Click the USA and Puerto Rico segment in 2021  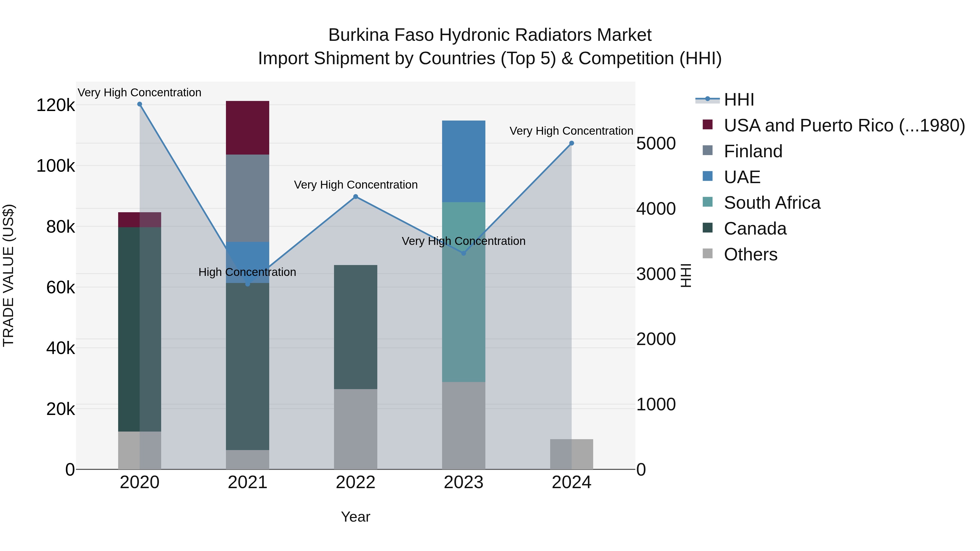[248, 128]
